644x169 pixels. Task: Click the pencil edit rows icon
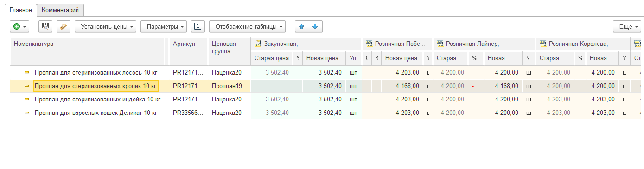coord(64,26)
